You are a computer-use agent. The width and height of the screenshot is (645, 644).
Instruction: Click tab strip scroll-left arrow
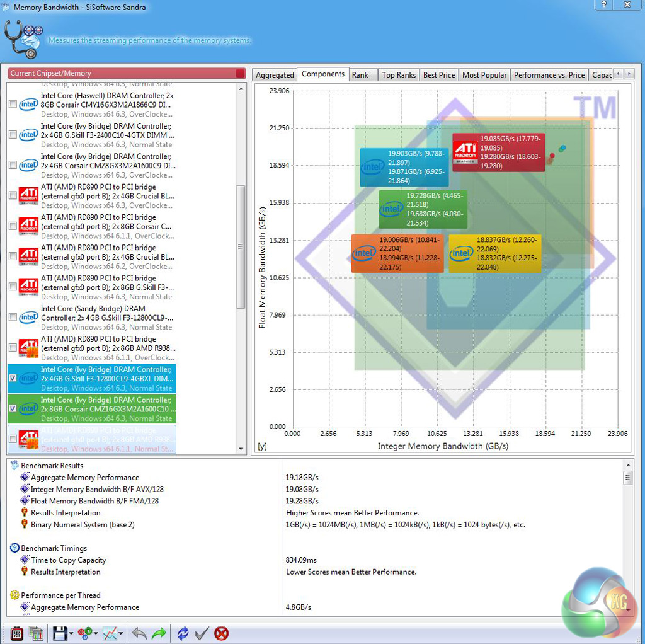coord(619,74)
